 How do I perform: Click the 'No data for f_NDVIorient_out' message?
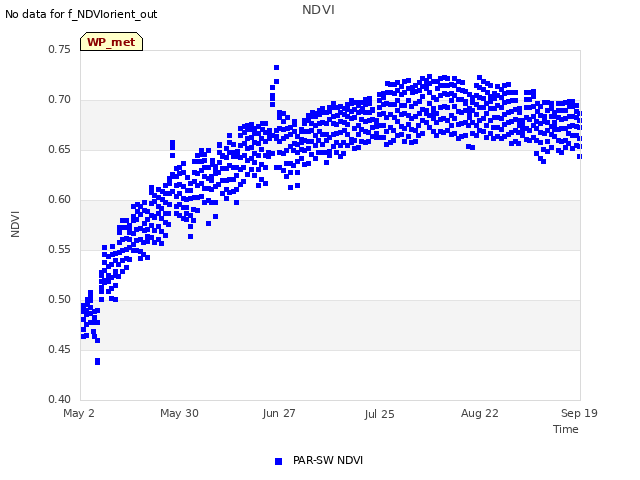click(x=81, y=14)
